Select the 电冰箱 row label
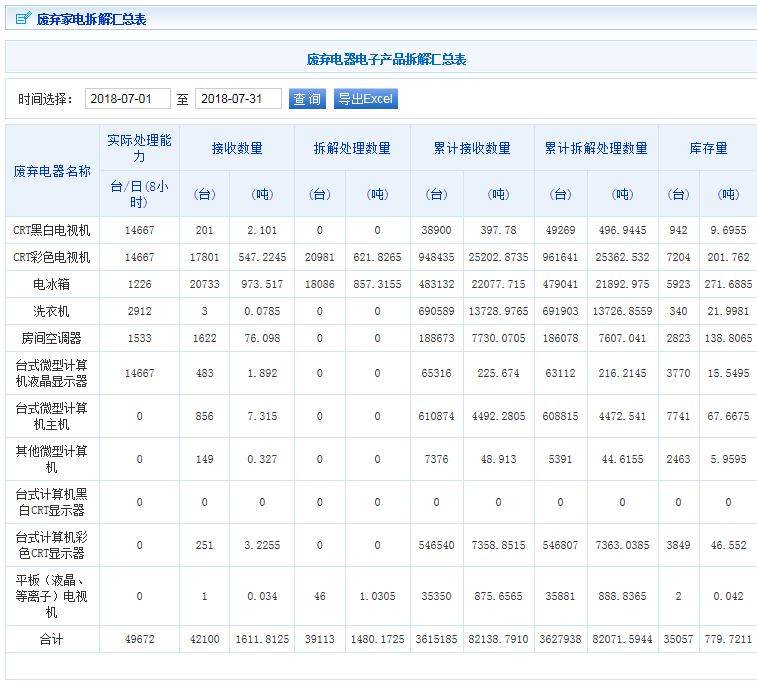This screenshot has height=683, width=757. point(52,284)
